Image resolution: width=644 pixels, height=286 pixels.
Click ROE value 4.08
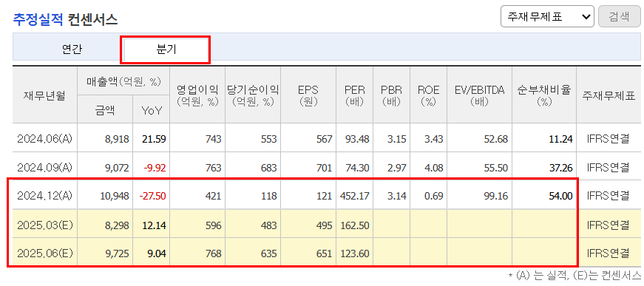(x=434, y=168)
